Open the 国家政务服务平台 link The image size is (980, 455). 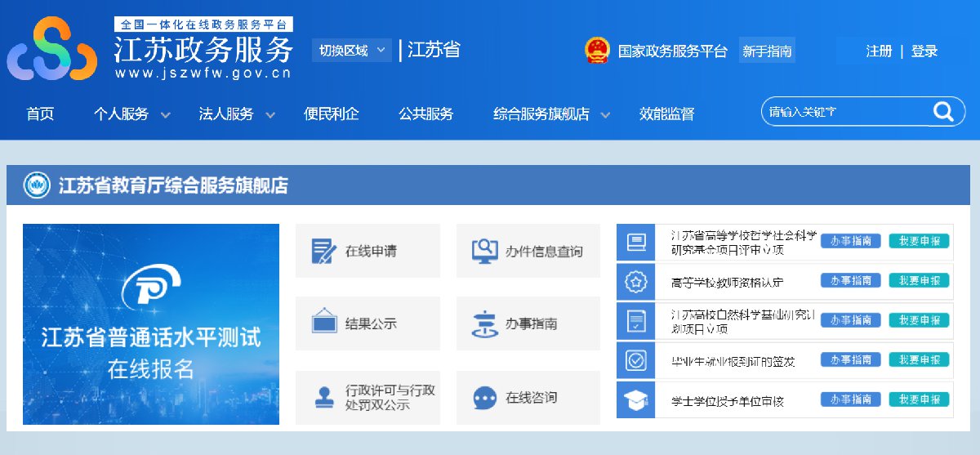pos(673,51)
